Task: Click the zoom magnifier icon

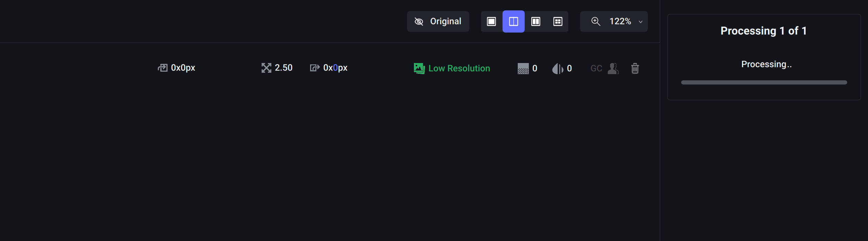Action: (x=596, y=21)
